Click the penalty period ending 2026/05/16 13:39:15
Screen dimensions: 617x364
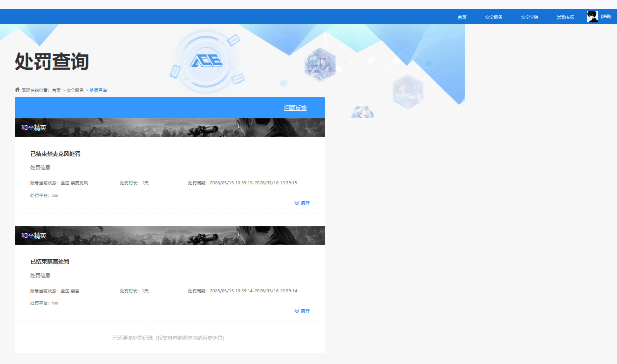tap(243, 183)
